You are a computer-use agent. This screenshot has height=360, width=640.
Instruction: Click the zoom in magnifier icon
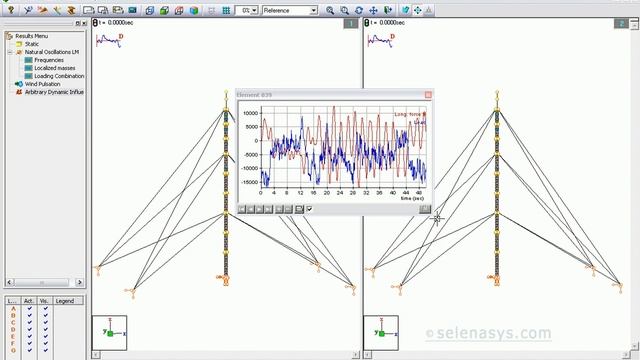point(330,10)
